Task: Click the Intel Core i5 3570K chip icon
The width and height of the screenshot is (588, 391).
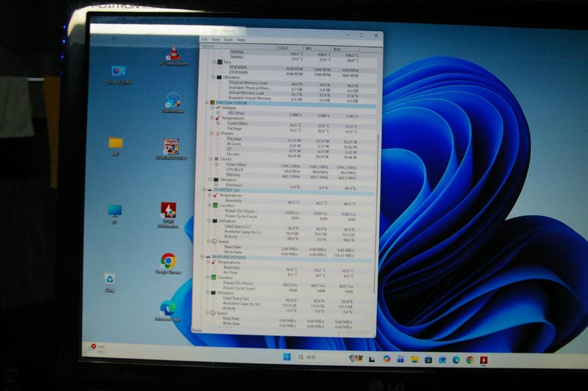Action: [x=212, y=102]
